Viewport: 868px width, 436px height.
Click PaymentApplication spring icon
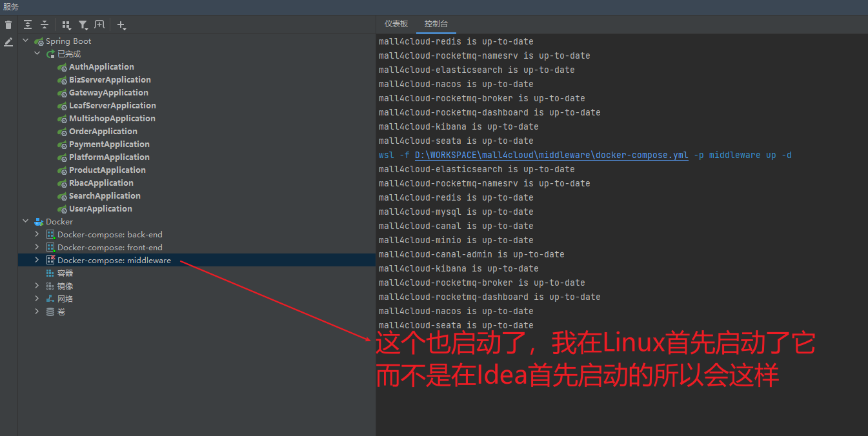[62, 144]
